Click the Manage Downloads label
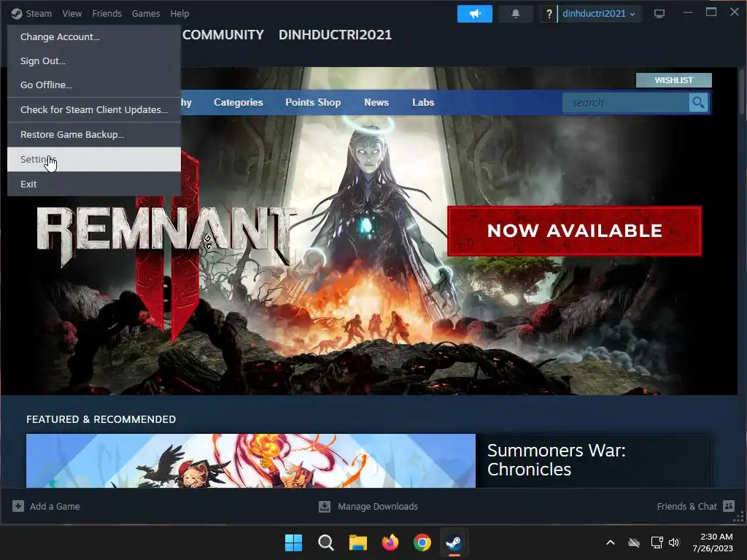The width and height of the screenshot is (747, 560). pos(378,506)
